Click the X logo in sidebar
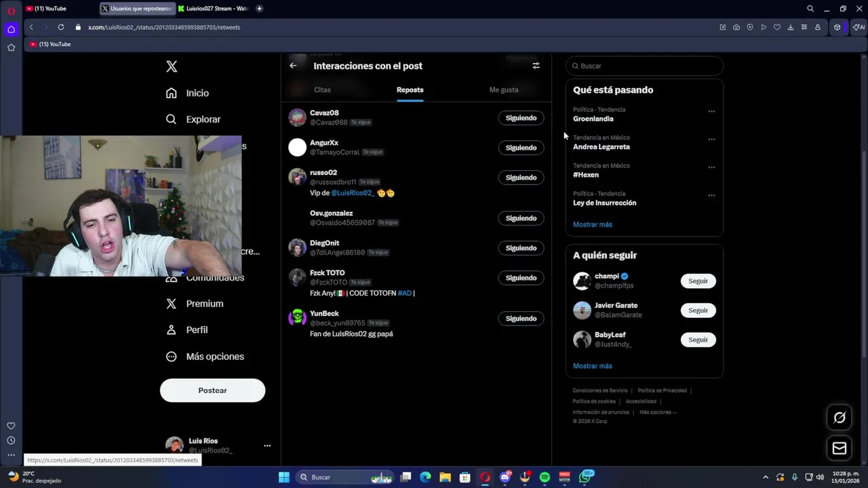 pos(172,66)
